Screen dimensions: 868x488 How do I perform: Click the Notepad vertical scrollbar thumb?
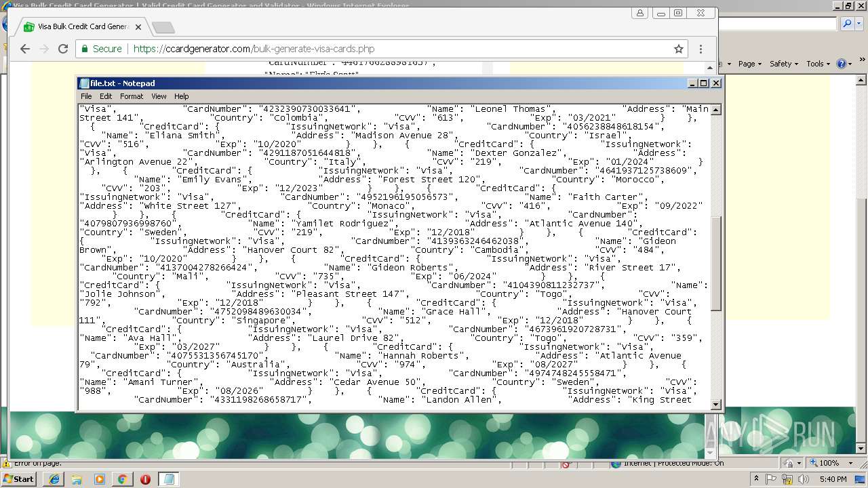click(715, 264)
